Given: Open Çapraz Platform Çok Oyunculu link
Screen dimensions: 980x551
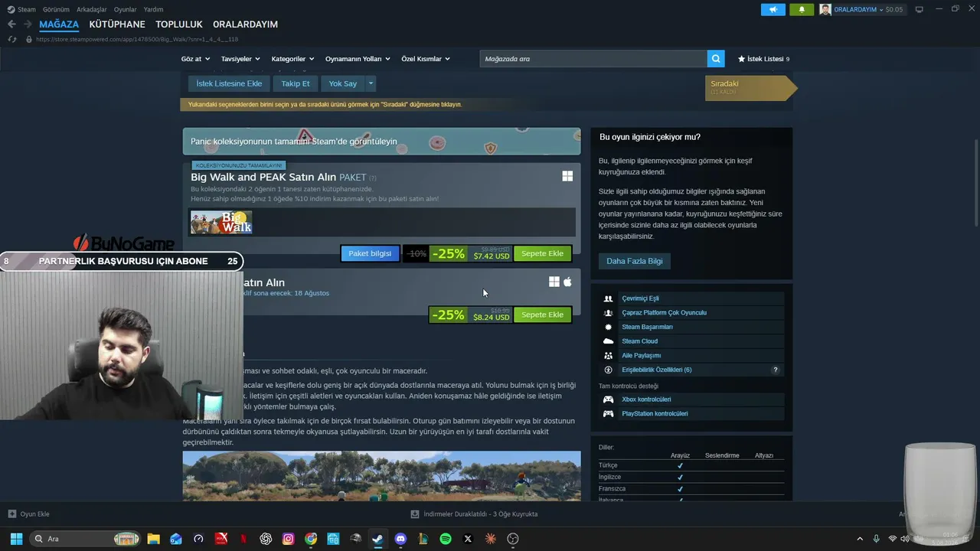Looking at the screenshot, I should pyautogui.click(x=664, y=313).
